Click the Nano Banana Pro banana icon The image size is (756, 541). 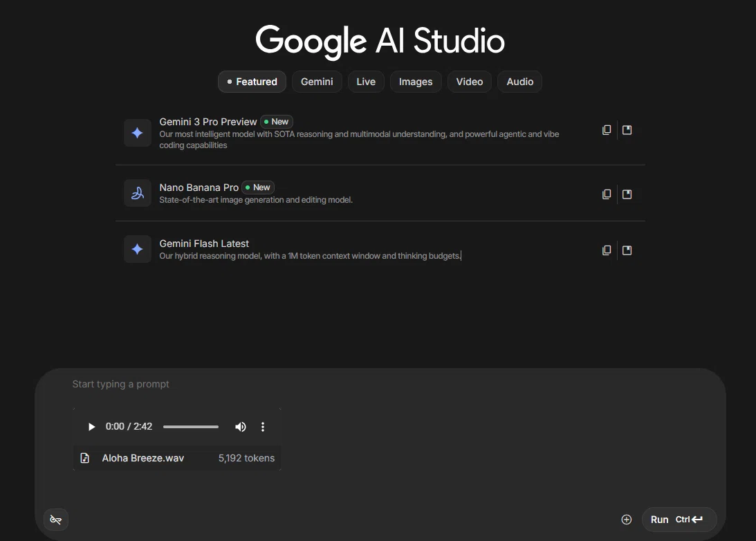tap(138, 193)
